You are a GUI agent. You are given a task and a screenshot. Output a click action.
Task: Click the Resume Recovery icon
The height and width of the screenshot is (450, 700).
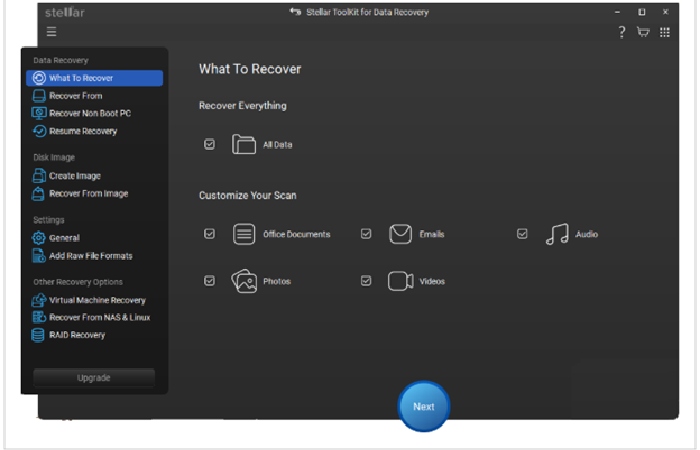pos(39,131)
